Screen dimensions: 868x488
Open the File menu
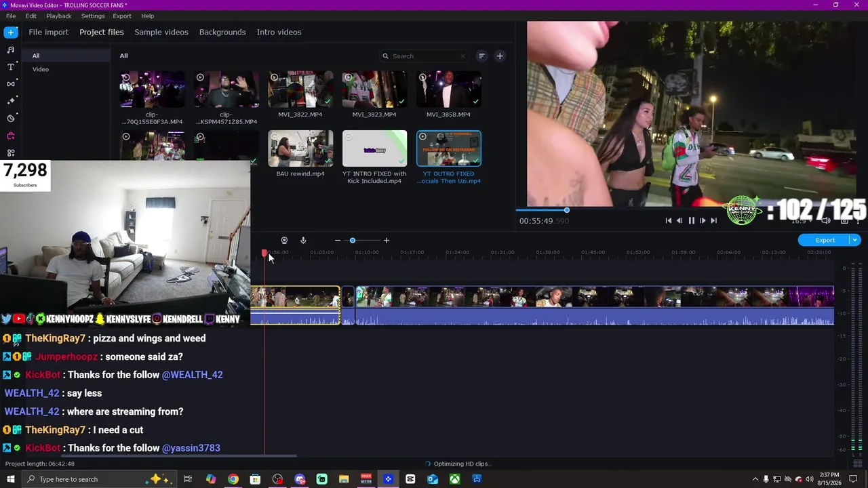pyautogui.click(x=11, y=16)
